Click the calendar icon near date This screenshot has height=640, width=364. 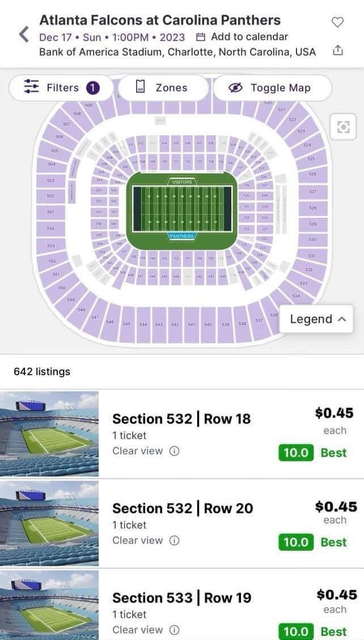tap(200, 37)
